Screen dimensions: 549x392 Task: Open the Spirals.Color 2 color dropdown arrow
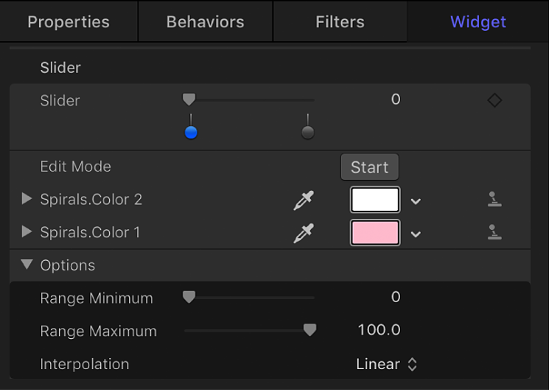[x=416, y=201]
